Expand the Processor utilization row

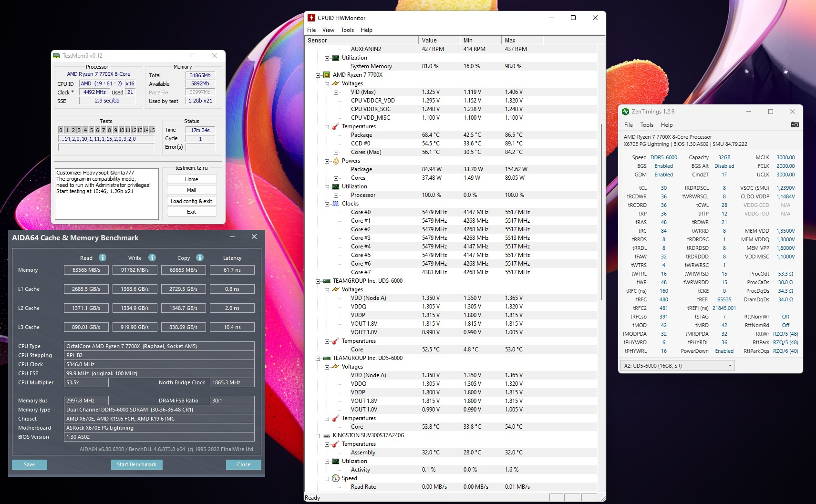[x=336, y=195]
